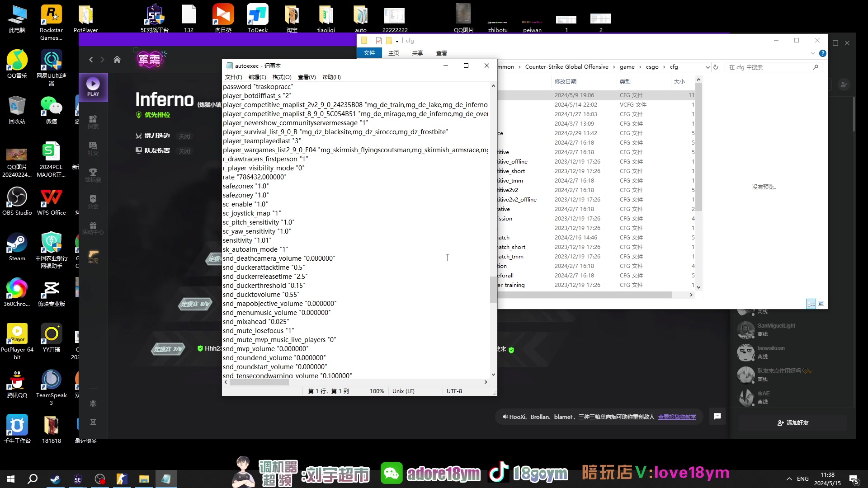Toggle 队友伤害 关闭 switch

pos(184,151)
